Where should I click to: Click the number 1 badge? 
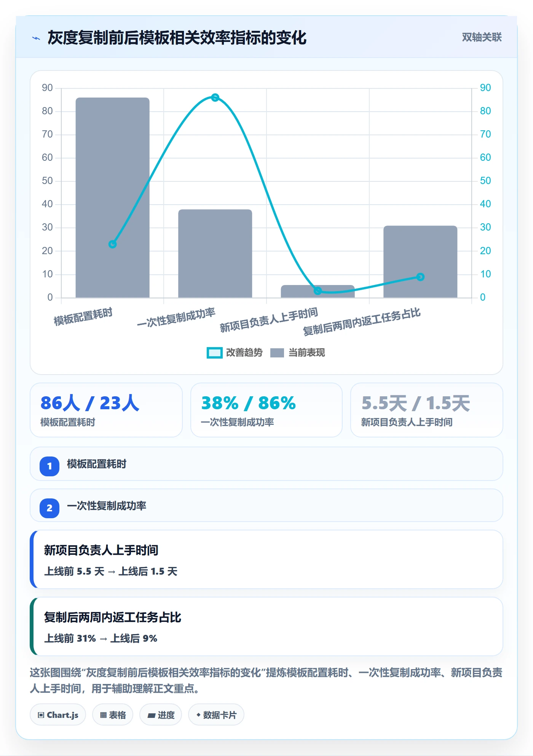pyautogui.click(x=49, y=466)
